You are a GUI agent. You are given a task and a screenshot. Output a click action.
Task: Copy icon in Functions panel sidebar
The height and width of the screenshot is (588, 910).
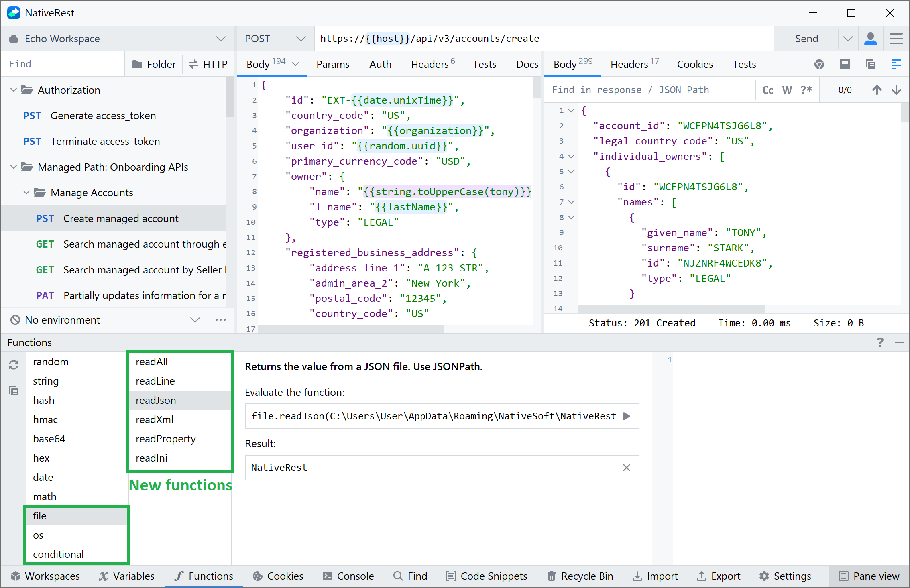13,390
